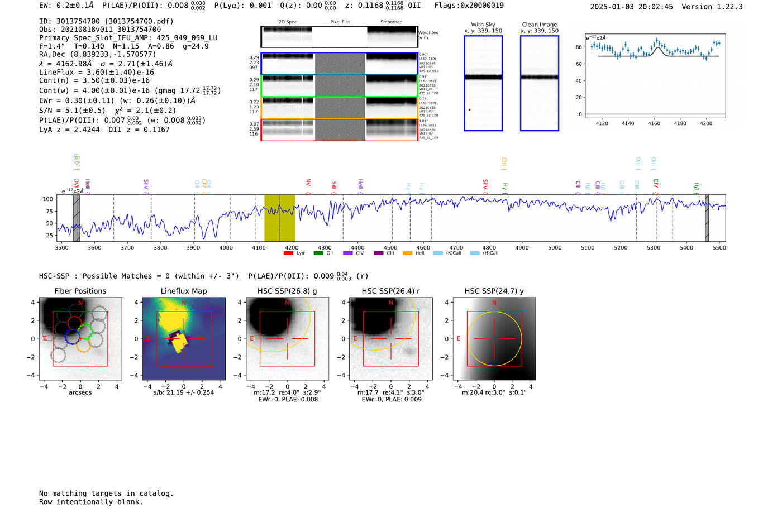782x532 pixels.
Task: Click the s/b: 21.19 +/- 0.254 caption
Action: click(x=184, y=392)
